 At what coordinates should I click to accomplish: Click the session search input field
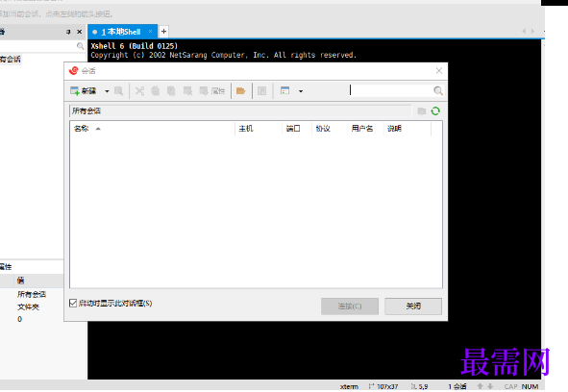(x=390, y=90)
